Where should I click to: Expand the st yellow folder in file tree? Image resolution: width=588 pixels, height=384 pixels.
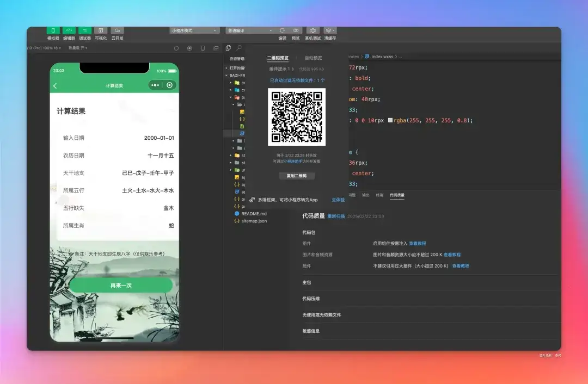point(238,155)
